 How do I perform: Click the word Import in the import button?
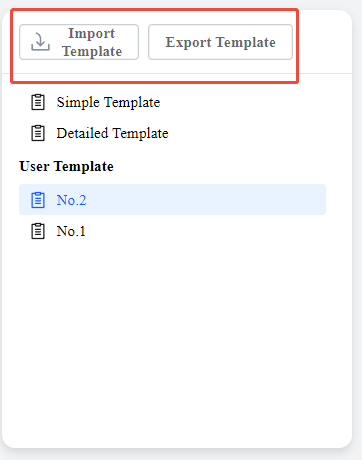(92, 33)
